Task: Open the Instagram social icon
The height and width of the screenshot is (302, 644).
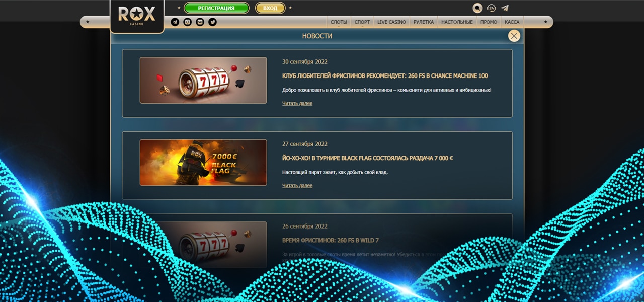Action: tap(188, 22)
